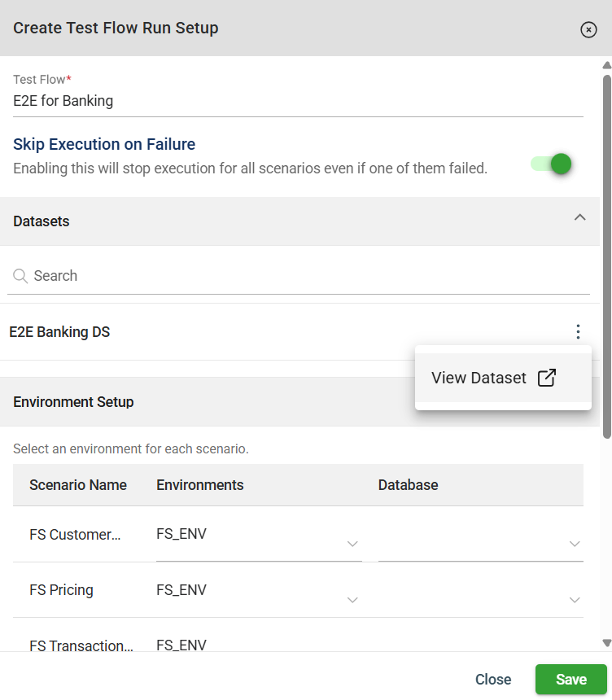The width and height of the screenshot is (612, 700).
Task: Open the three-dot menu for E2E Banking DS
Action: coord(578,332)
